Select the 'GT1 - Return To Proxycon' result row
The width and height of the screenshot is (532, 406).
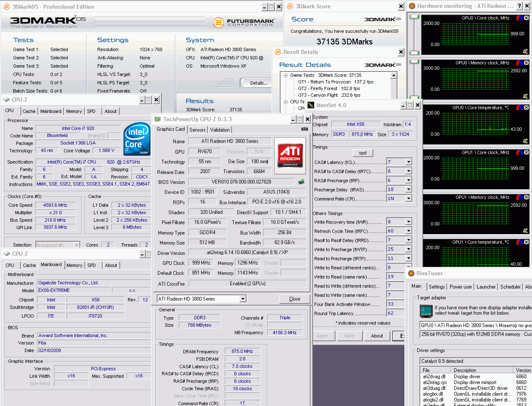point(335,82)
